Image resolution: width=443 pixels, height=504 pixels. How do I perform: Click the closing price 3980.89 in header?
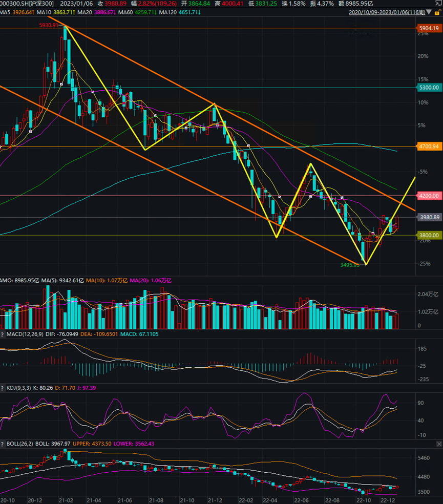tap(115, 4)
